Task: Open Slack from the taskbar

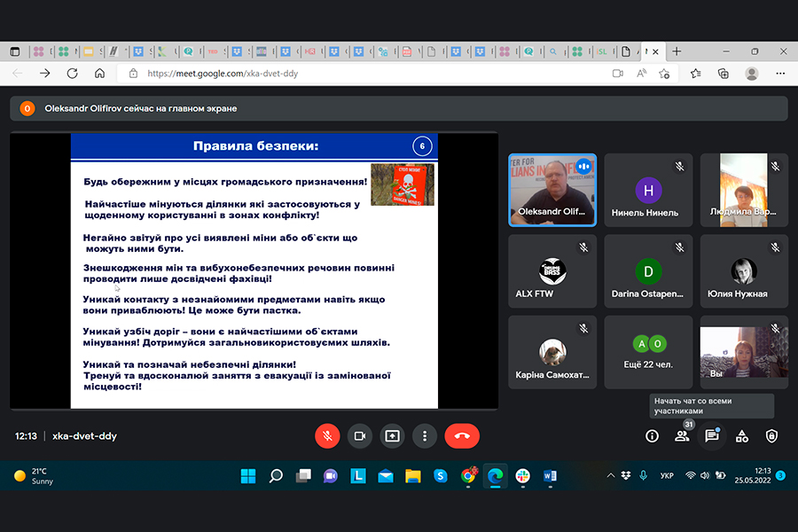Action: (x=522, y=476)
